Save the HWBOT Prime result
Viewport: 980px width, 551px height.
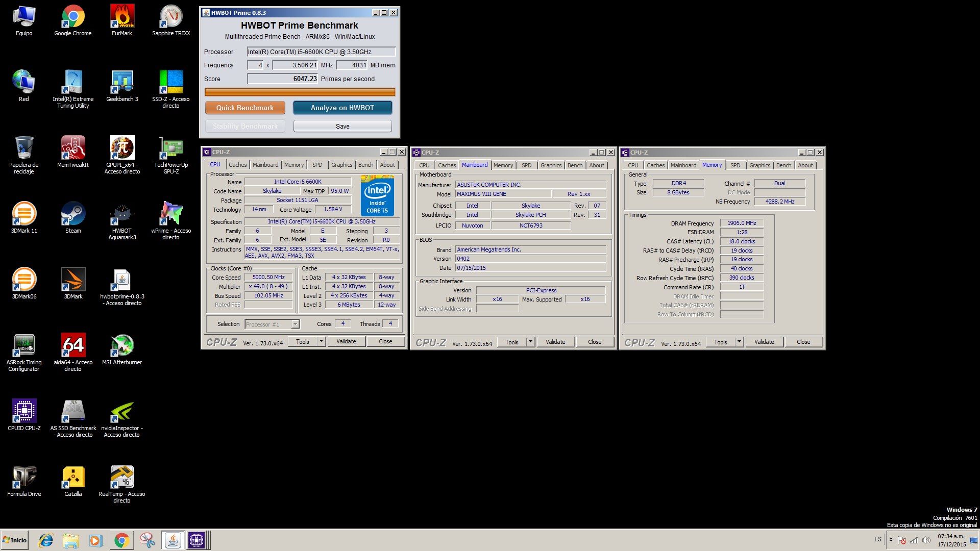342,126
